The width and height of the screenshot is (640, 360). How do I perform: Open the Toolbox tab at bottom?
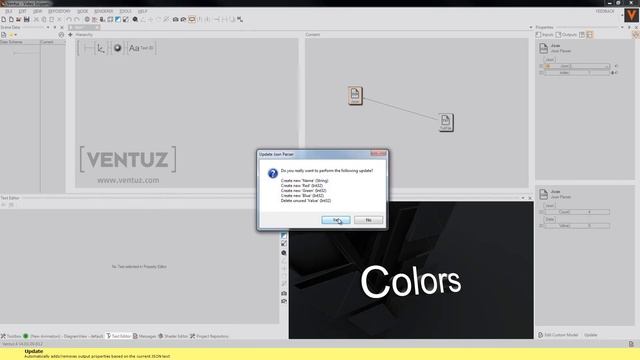pos(11,336)
